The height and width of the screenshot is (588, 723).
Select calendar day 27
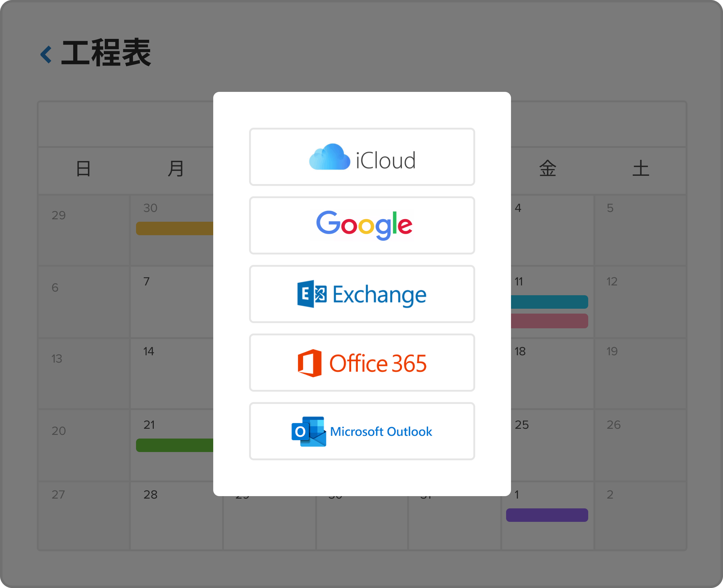pyautogui.click(x=58, y=494)
